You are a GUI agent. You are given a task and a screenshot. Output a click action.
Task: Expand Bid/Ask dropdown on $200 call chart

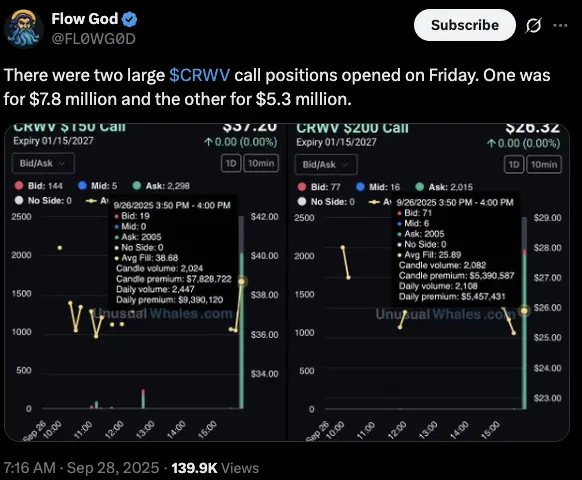[326, 164]
